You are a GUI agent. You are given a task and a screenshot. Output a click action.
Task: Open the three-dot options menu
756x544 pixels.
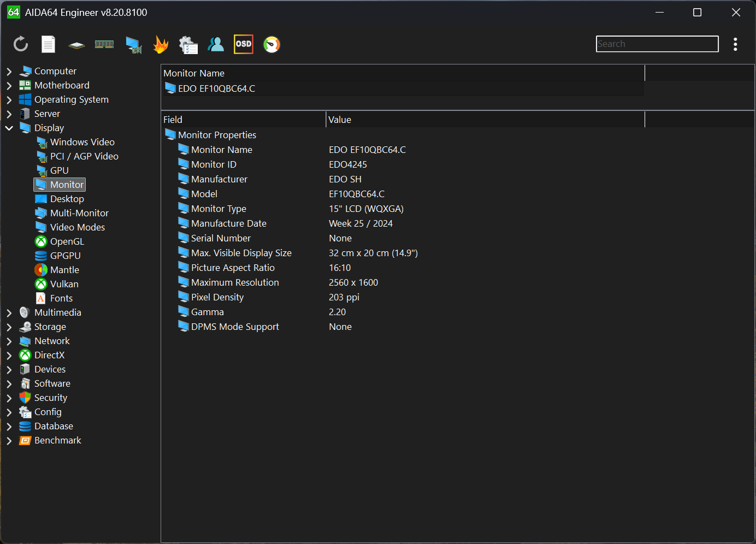coord(735,44)
